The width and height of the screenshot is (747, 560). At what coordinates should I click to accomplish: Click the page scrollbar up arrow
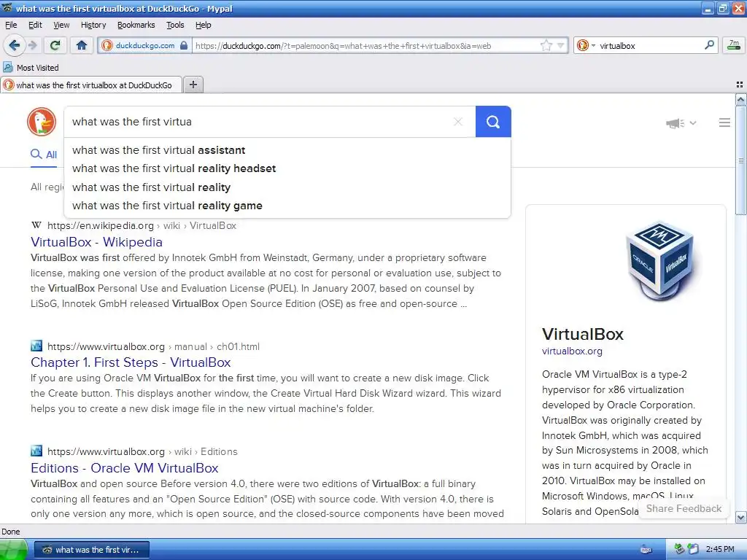click(741, 99)
